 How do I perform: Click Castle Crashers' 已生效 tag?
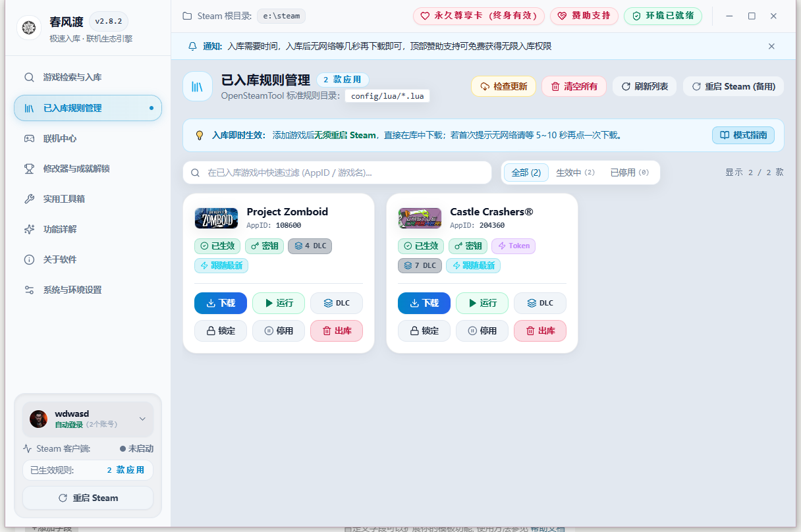(x=421, y=246)
